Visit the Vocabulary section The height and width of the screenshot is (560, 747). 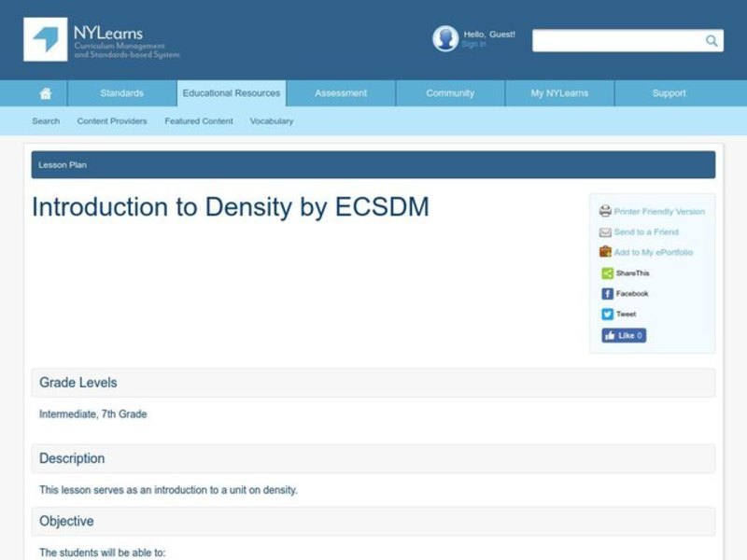coord(271,120)
